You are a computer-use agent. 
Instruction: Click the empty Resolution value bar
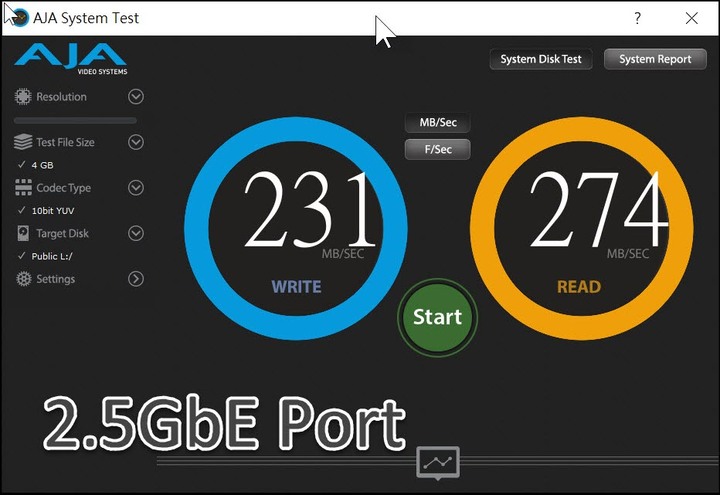[x=75, y=121]
